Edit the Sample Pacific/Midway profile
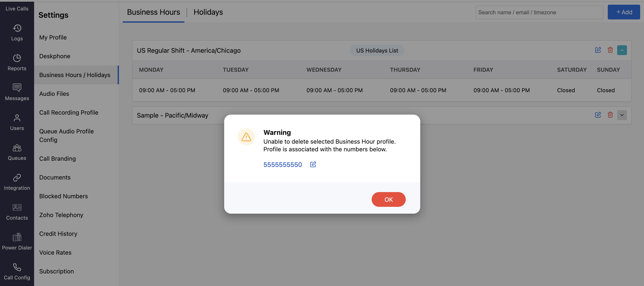The height and width of the screenshot is (286, 644). click(598, 115)
